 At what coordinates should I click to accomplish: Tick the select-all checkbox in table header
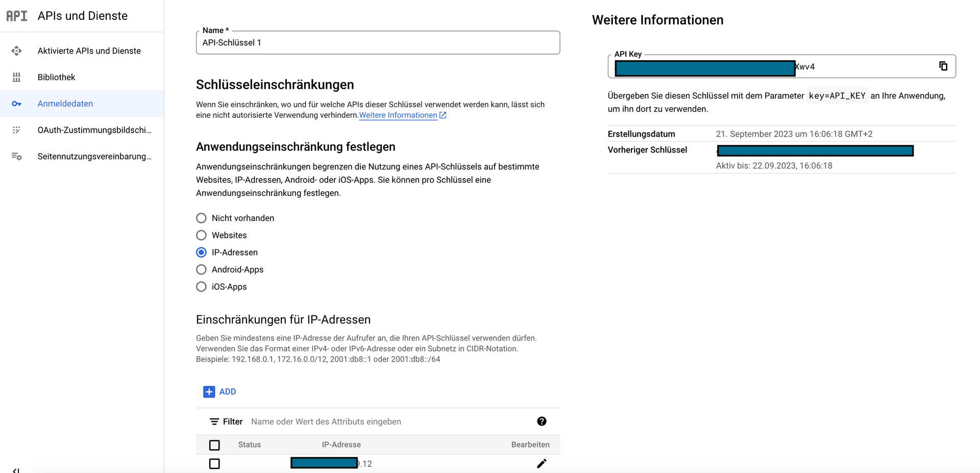214,445
